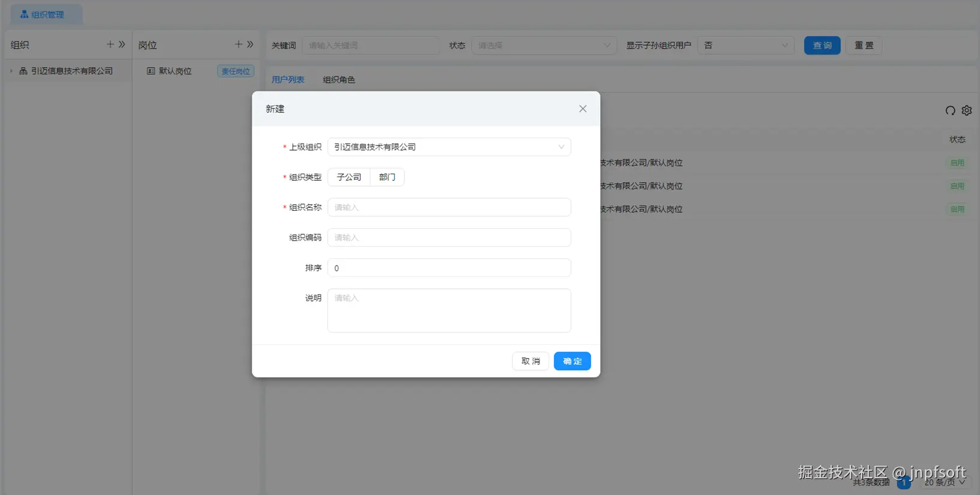This screenshot has height=495, width=980.
Task: Switch to 用户列表 tab
Action: (x=288, y=79)
